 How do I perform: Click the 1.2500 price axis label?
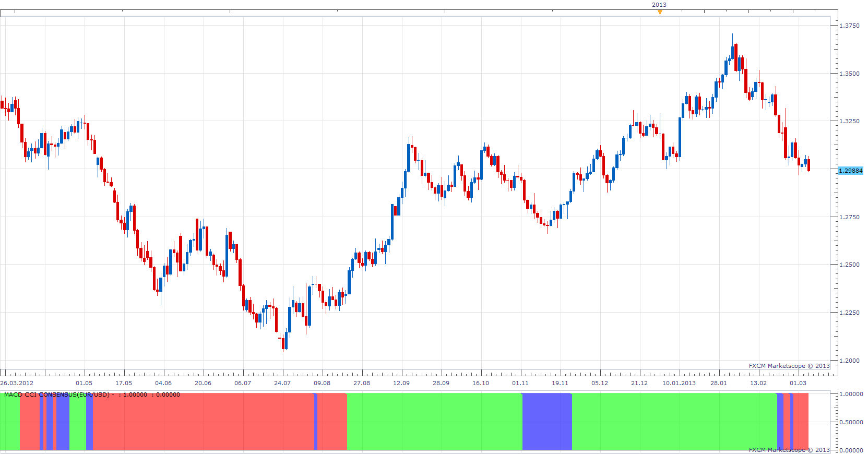(x=849, y=265)
